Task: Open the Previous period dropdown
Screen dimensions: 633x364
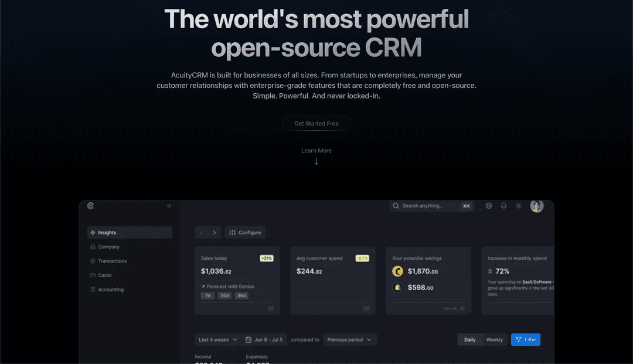Action: 349,340
